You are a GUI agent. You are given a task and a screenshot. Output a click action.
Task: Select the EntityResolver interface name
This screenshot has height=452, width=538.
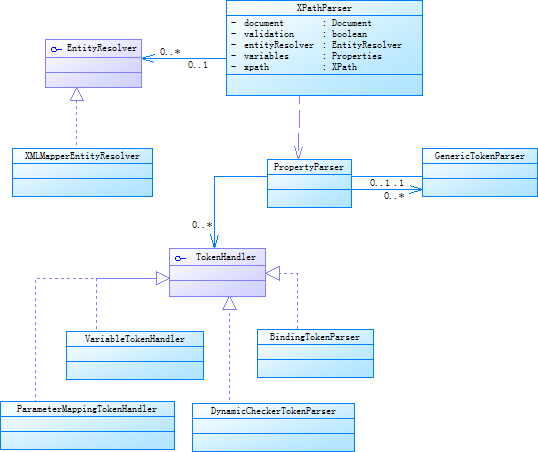(x=102, y=48)
